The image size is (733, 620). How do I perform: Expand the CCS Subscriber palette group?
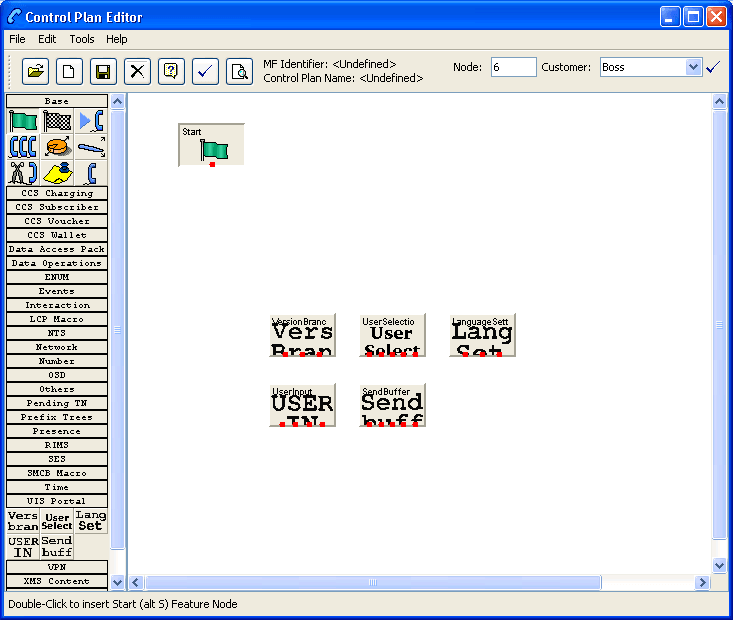[57, 207]
